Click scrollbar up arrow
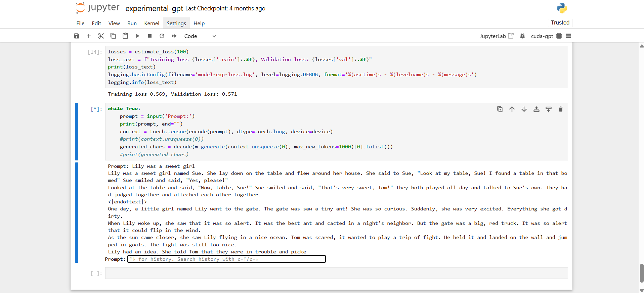 tap(641, 46)
